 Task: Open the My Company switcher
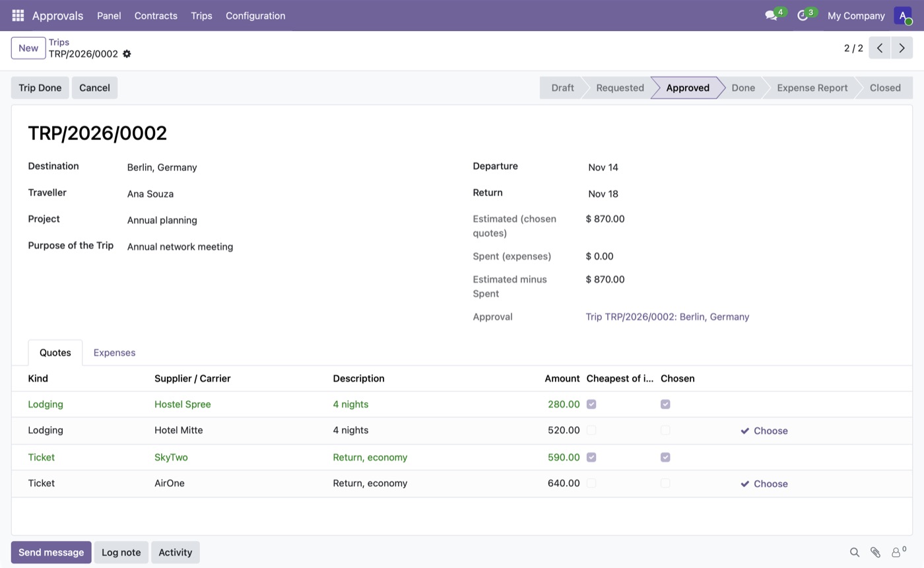(x=856, y=15)
